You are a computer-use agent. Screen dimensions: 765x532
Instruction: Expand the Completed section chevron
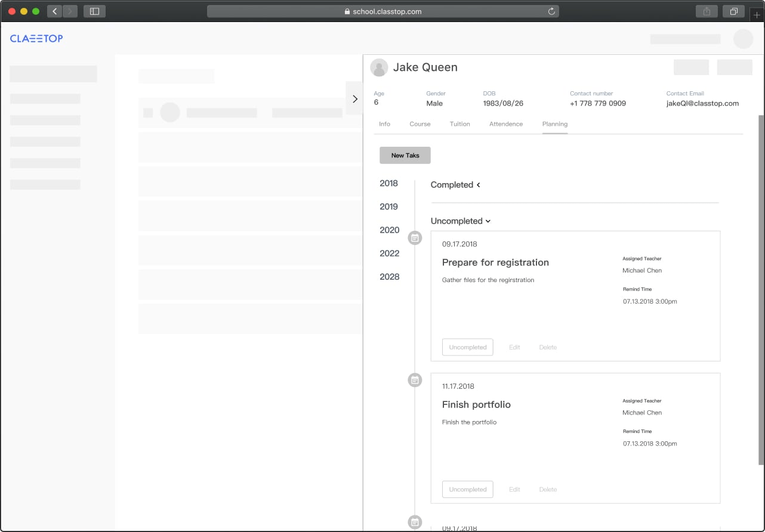click(x=478, y=185)
